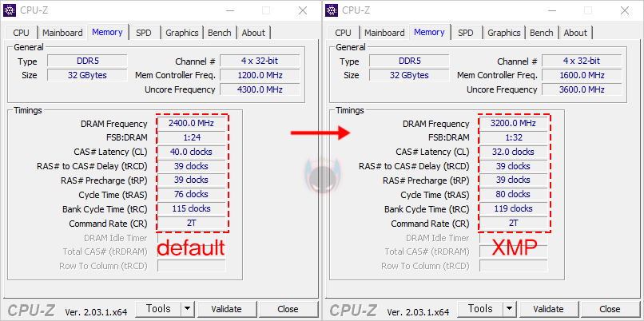Image resolution: width=644 pixels, height=321 pixels.
Task: Expand the Tools dropdown arrow in right window
Action: 509,309
